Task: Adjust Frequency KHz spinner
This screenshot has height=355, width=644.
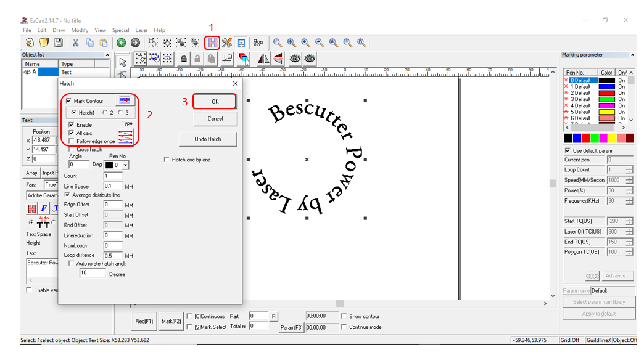Action: 629,201
